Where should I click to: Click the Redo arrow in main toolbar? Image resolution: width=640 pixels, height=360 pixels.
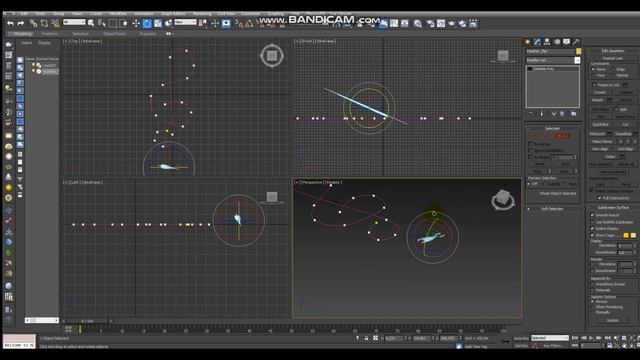(21, 24)
